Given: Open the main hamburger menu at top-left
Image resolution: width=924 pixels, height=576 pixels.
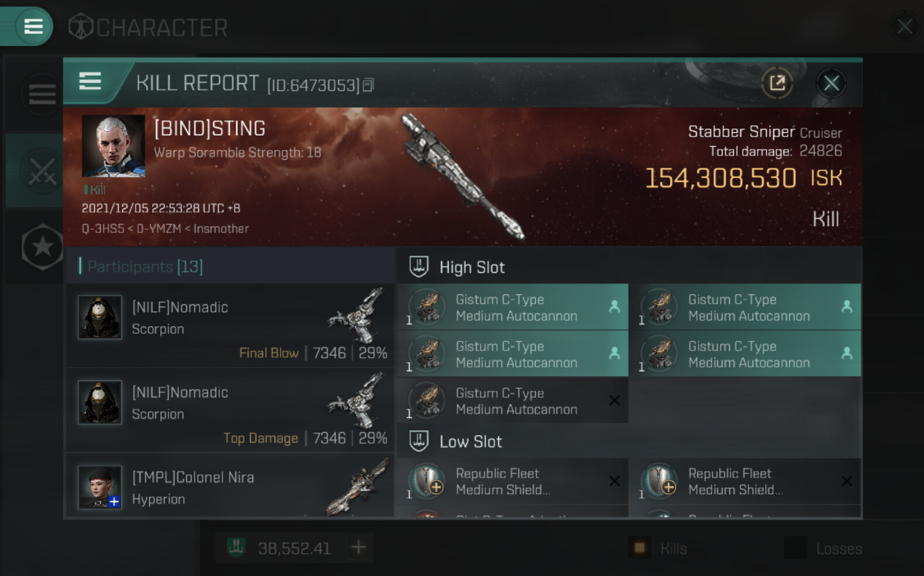Looking at the screenshot, I should click(33, 26).
